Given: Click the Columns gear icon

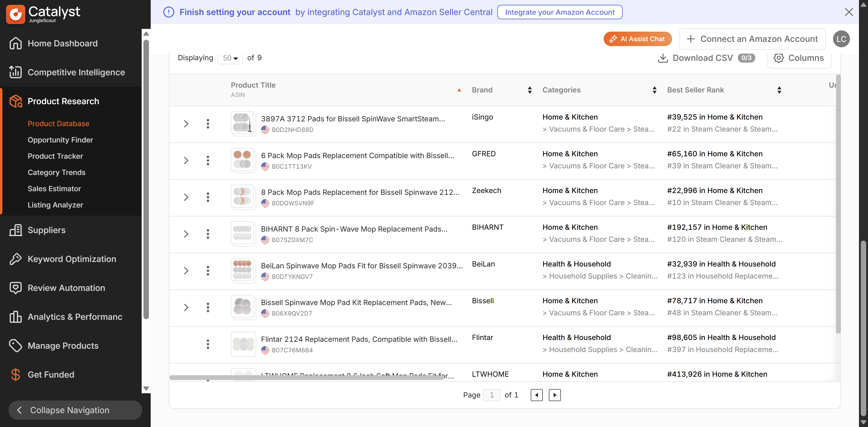Looking at the screenshot, I should (x=778, y=58).
